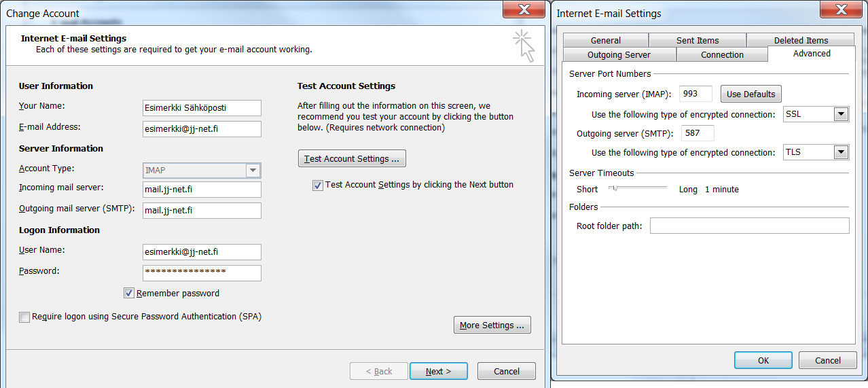Screen dimensions: 868x388
Task: Open the Connection tab
Action: click(722, 54)
